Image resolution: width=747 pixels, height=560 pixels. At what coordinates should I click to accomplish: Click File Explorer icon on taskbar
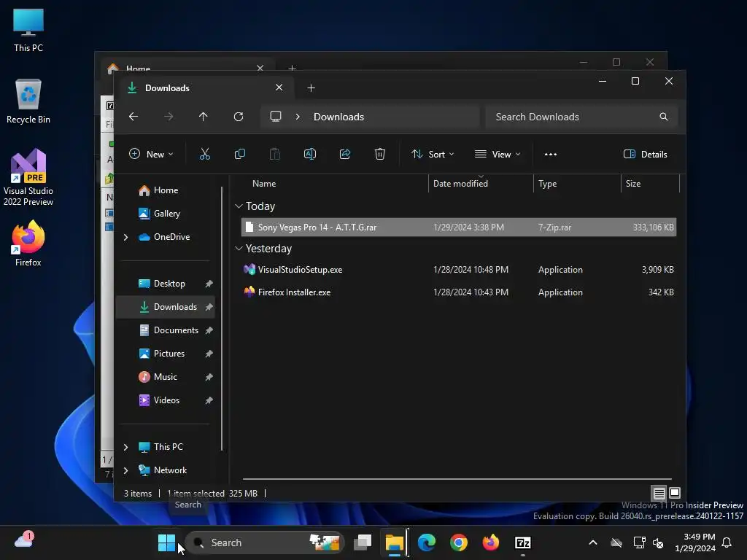tap(395, 542)
